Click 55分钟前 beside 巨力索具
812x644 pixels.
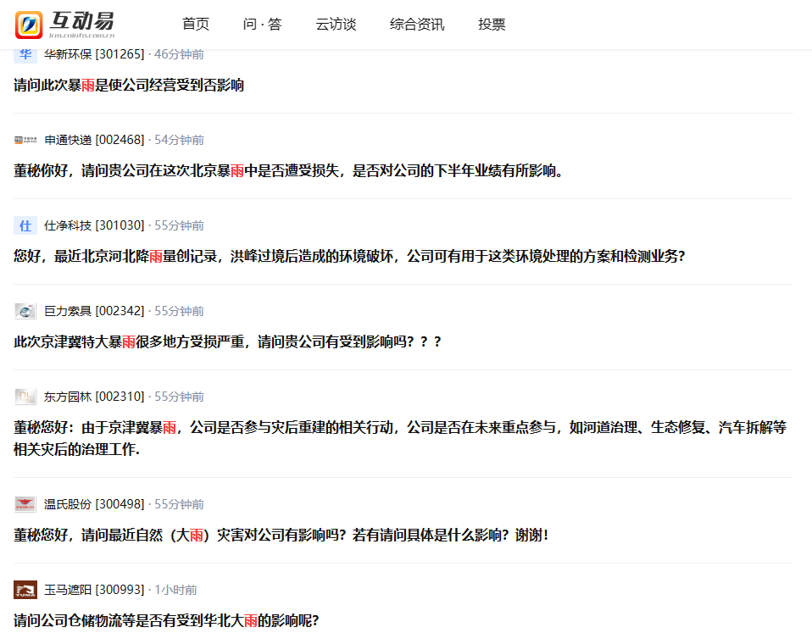(179, 311)
